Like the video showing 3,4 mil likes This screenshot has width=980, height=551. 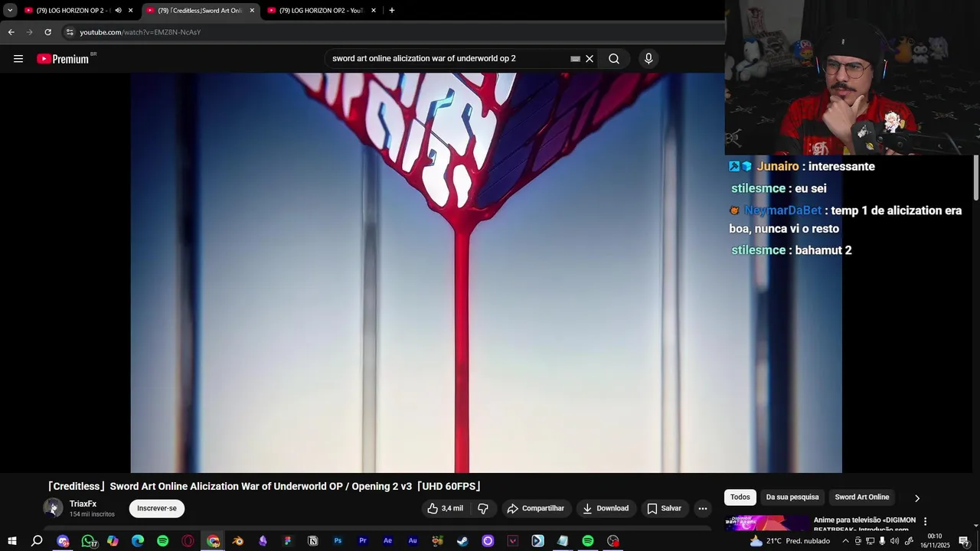tap(445, 508)
